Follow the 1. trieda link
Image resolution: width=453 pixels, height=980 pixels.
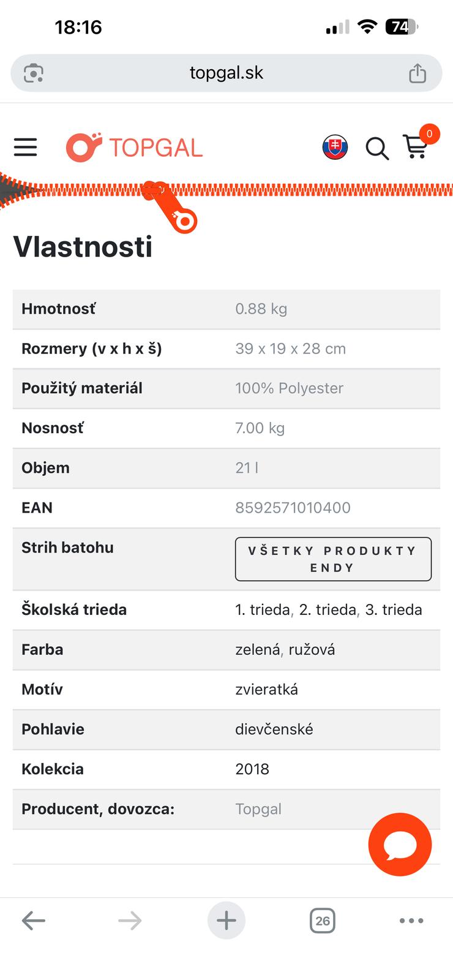click(x=263, y=610)
